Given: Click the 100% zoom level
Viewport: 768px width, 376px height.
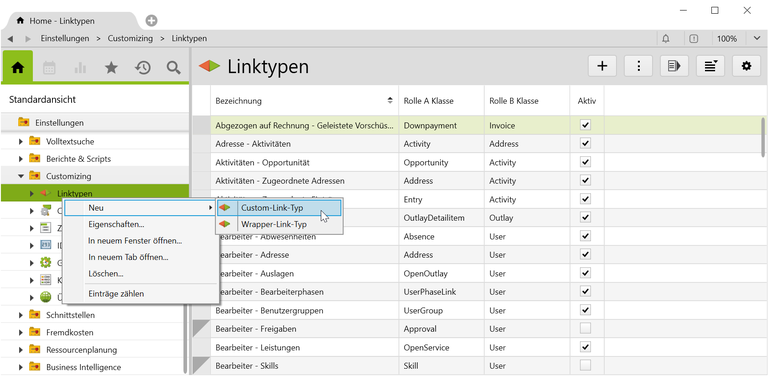Looking at the screenshot, I should pos(727,39).
